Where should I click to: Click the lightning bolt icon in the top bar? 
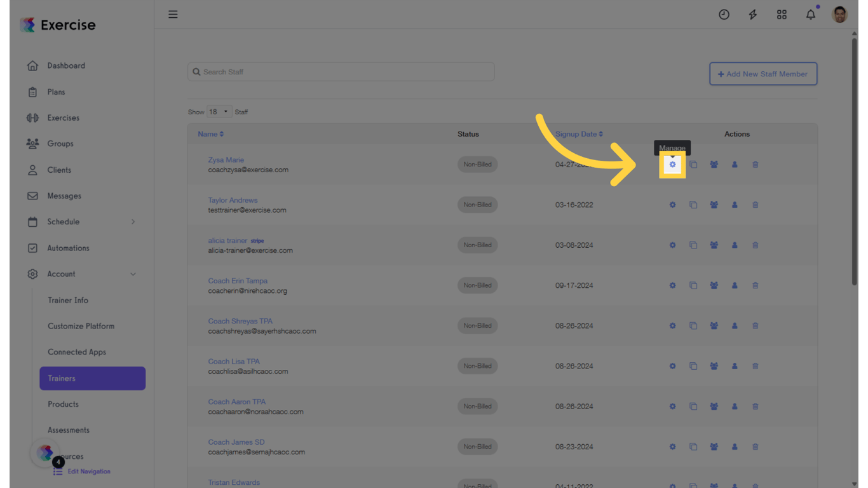[x=752, y=14]
